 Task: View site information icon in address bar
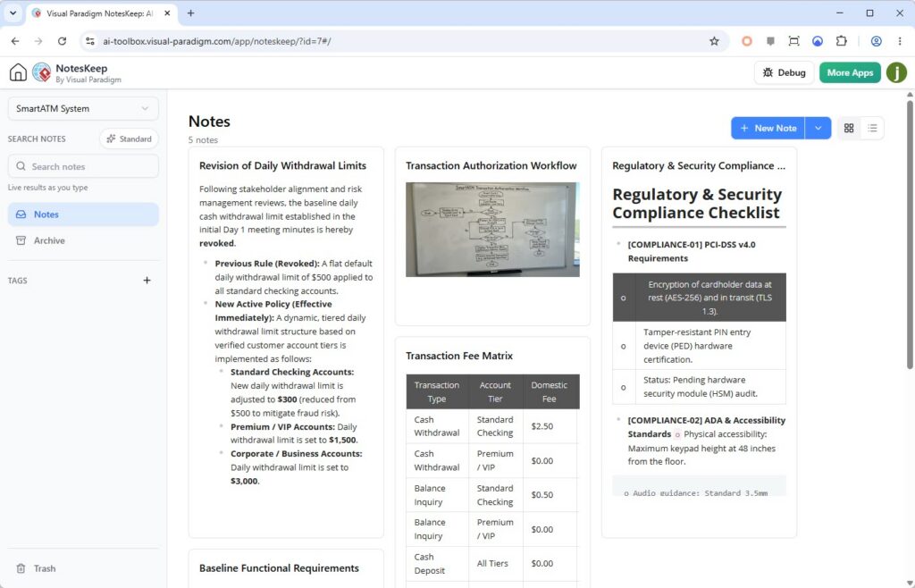90,41
